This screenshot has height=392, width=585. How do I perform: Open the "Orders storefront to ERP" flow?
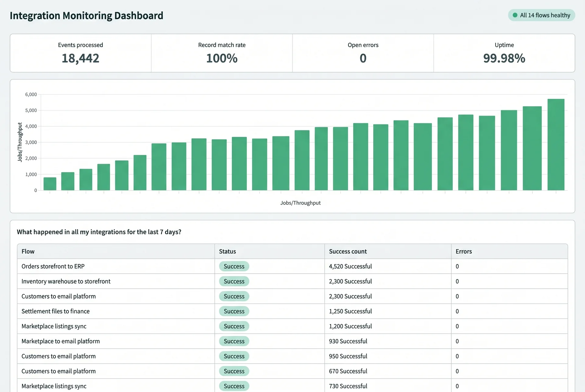click(53, 266)
